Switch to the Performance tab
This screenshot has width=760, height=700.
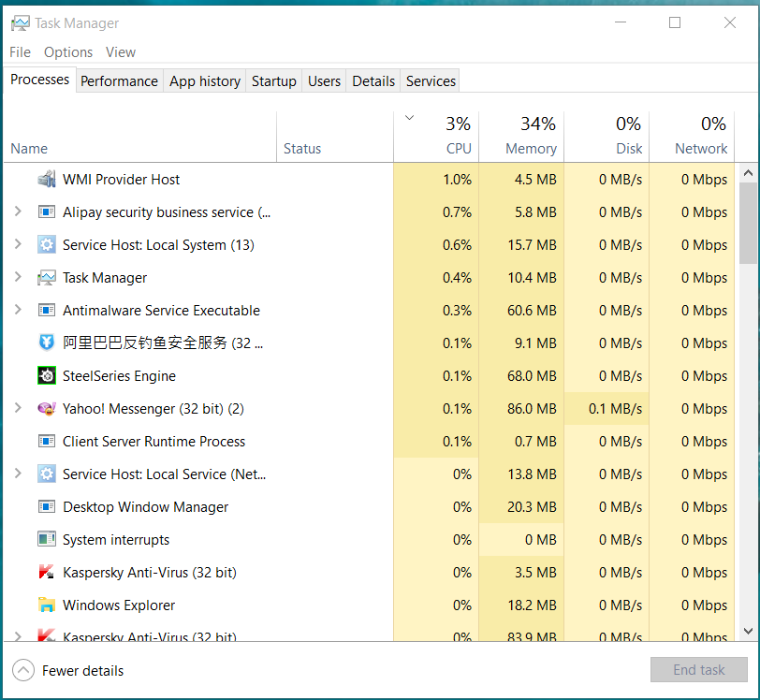pyautogui.click(x=119, y=81)
